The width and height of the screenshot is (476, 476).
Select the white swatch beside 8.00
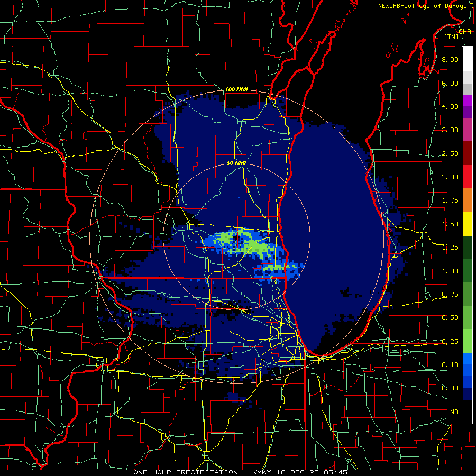[x=467, y=59]
